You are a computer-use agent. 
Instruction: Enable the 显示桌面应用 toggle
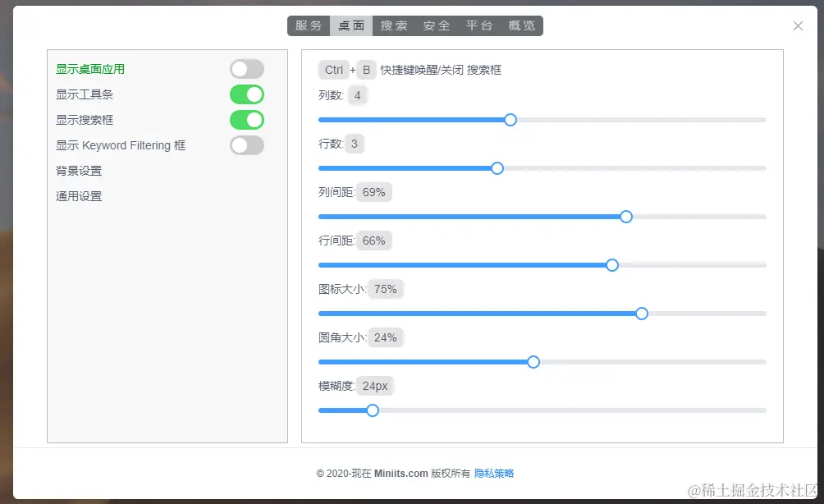click(246, 68)
